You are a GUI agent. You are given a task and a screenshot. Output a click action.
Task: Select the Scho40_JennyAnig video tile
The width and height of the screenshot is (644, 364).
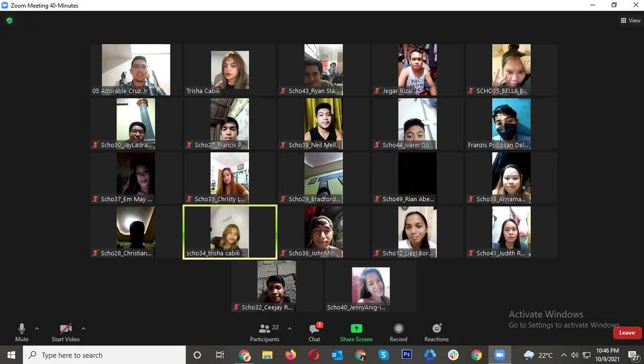370,286
